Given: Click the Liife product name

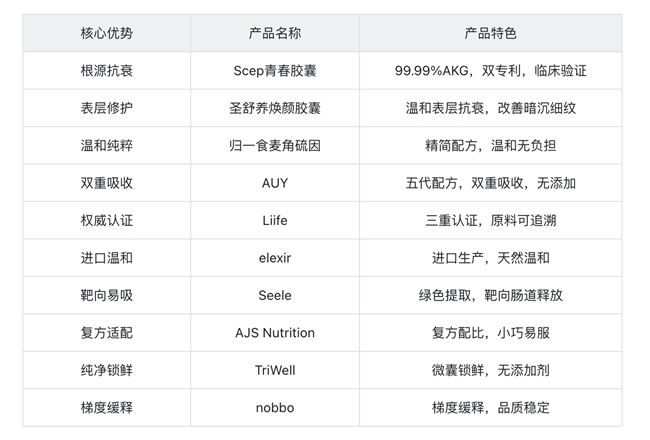Looking at the screenshot, I should pyautogui.click(x=274, y=221).
